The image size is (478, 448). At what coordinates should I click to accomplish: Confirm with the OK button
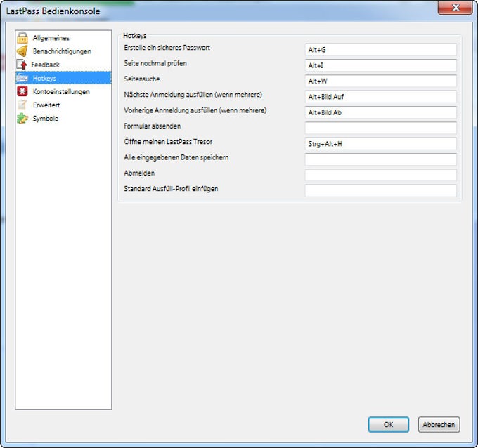(x=388, y=424)
